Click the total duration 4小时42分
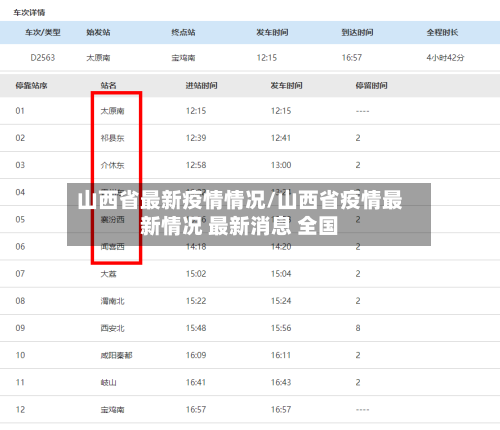500x430 pixels. (445, 58)
